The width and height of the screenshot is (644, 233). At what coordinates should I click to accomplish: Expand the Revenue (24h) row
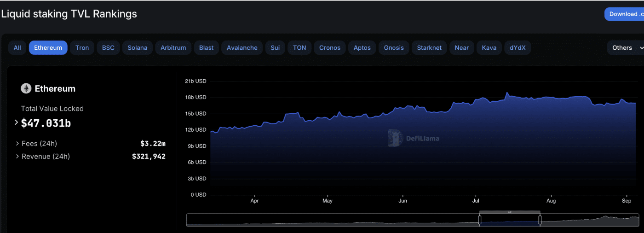click(x=17, y=157)
